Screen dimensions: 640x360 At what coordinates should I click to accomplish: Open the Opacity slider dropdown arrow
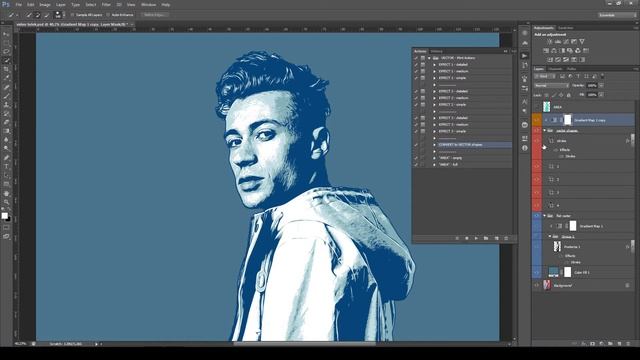[x=601, y=85]
